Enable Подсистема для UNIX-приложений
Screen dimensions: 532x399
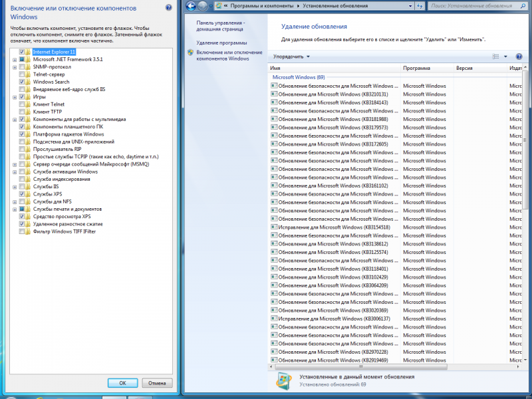22,142
